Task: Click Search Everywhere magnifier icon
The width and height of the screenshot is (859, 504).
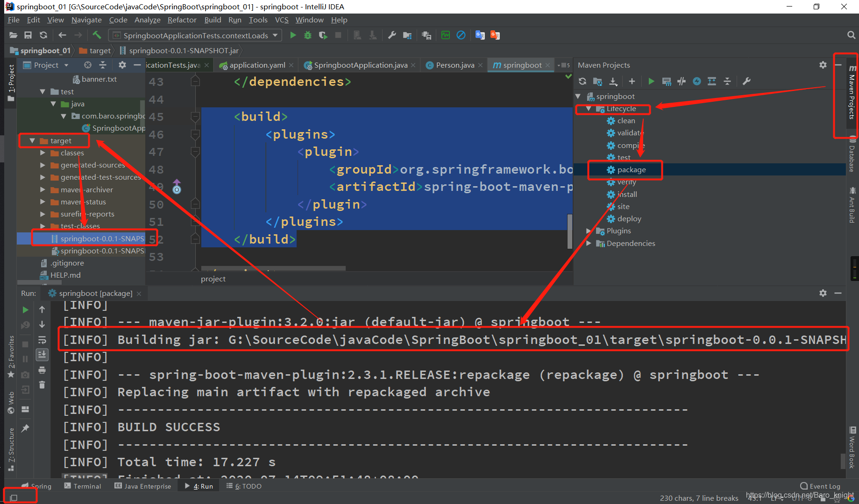Action: pyautogui.click(x=851, y=35)
